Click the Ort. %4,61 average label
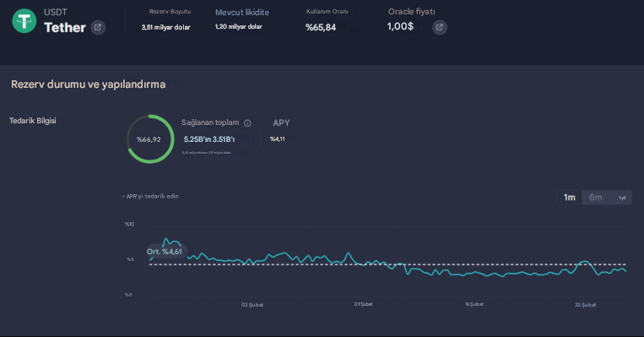Image resolution: width=644 pixels, height=337 pixels. pyautogui.click(x=165, y=252)
